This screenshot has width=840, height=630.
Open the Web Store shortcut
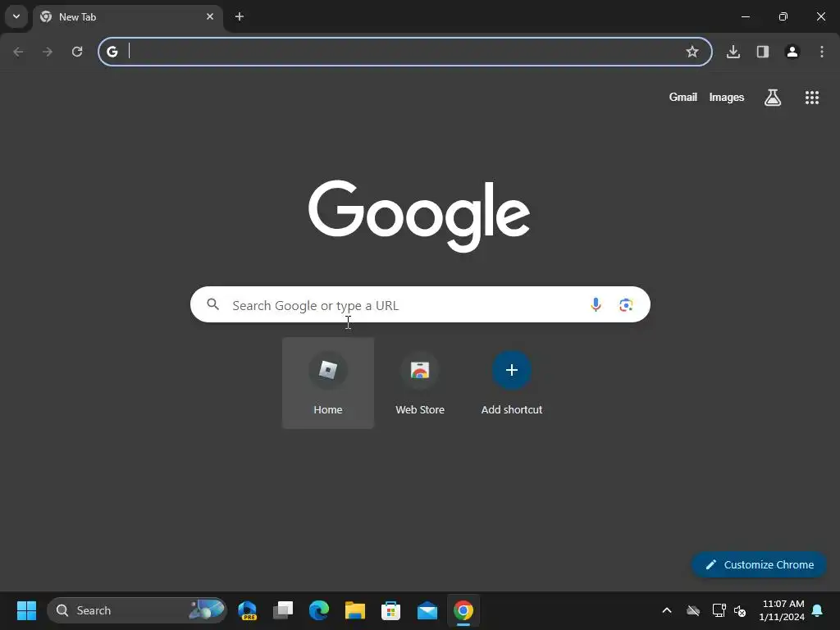420,383
